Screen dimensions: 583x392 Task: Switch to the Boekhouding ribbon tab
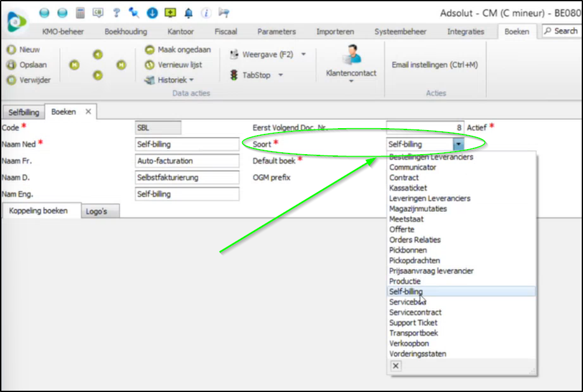125,31
